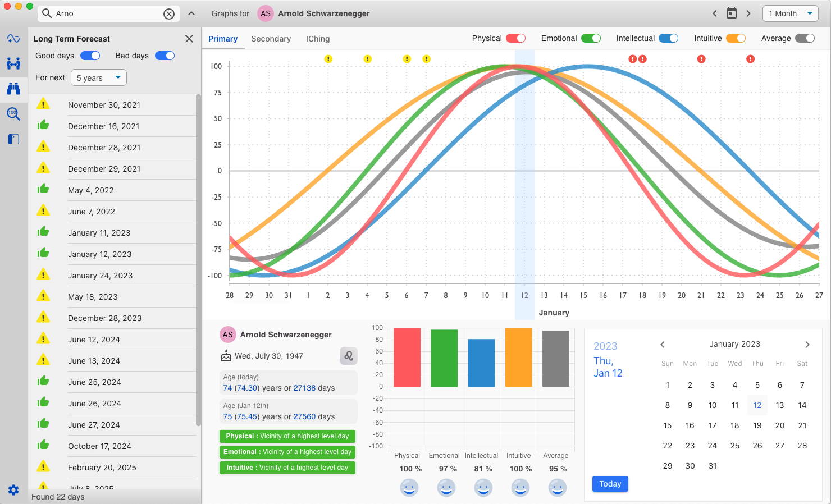Click warning icon beside November 30, 2021
The width and height of the screenshot is (831, 504).
pos(43,104)
